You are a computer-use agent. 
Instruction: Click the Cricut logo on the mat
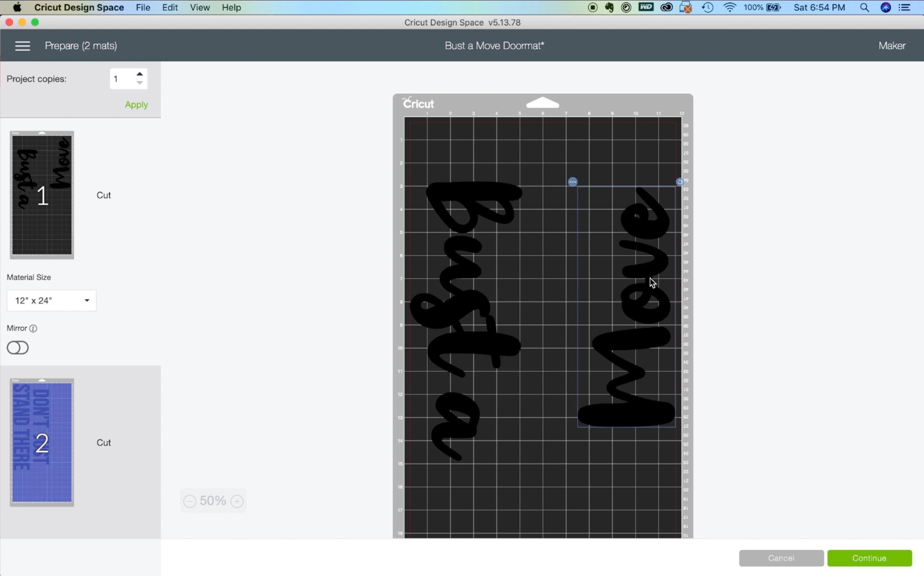coord(418,103)
